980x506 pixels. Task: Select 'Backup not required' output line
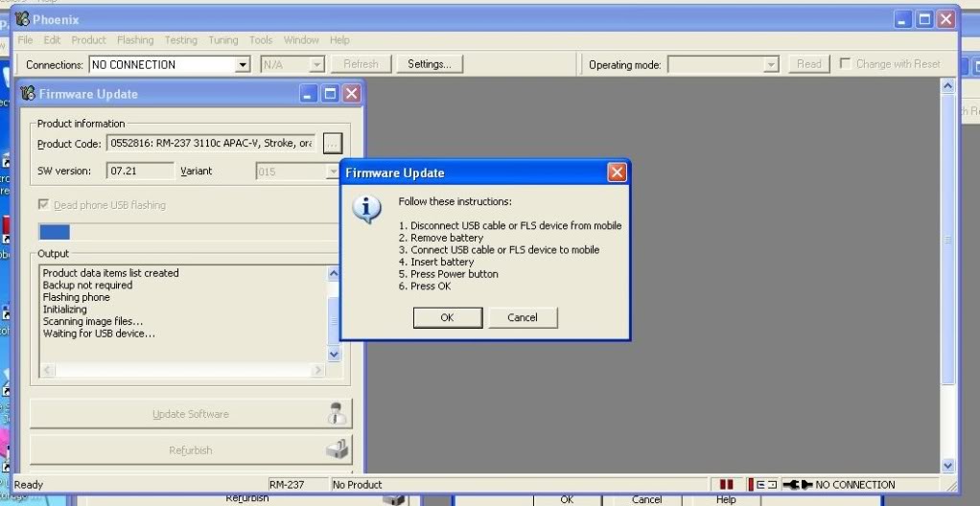tap(87, 285)
